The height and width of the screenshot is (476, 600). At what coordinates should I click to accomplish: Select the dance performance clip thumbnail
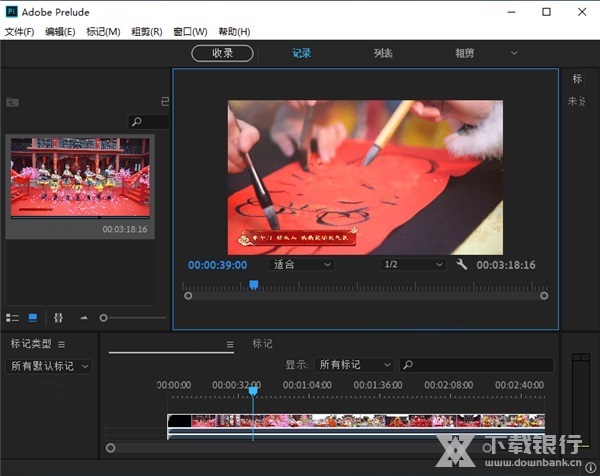pyautogui.click(x=80, y=178)
